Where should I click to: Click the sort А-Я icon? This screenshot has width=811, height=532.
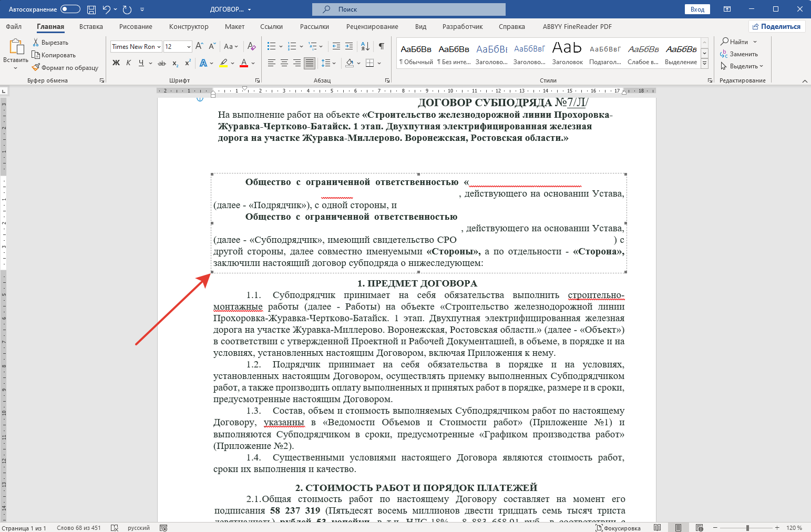366,46
